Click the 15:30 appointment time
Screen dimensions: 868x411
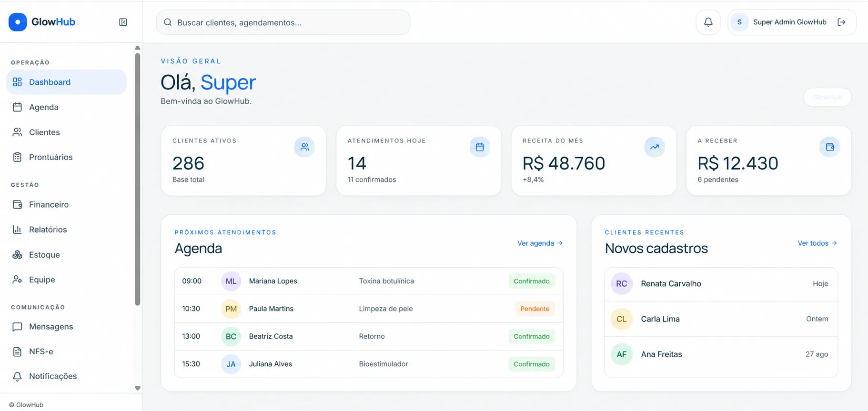tap(191, 364)
